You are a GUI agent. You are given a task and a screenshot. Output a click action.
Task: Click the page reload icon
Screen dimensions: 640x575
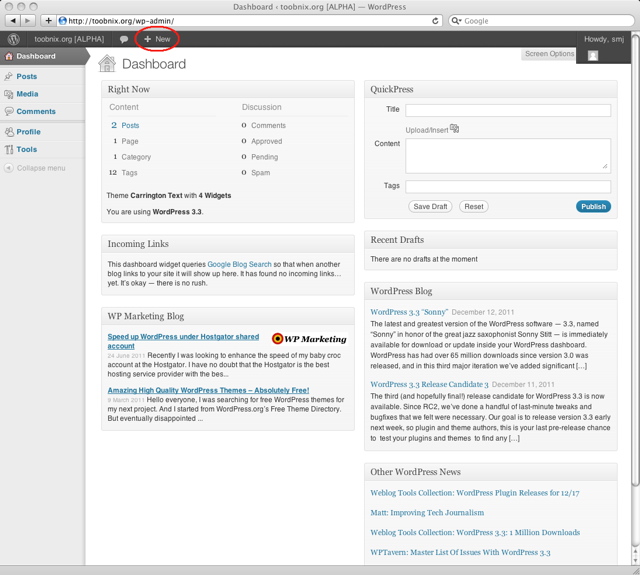(435, 21)
